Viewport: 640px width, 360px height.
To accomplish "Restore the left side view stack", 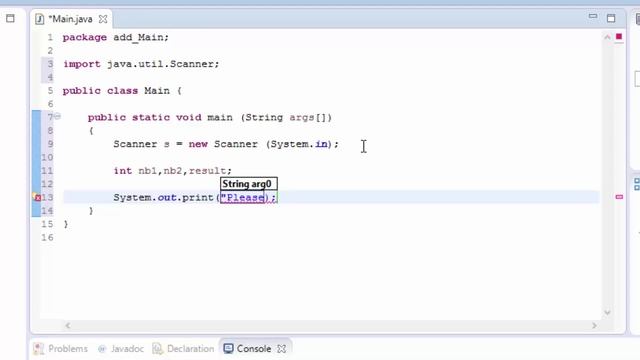I will tap(10, 18).
